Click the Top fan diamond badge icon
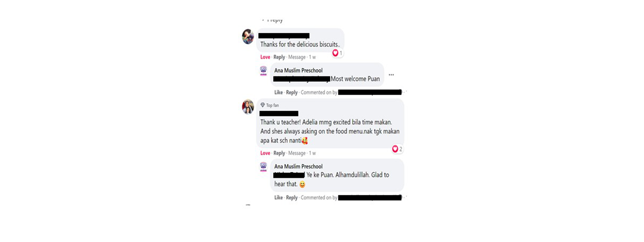The image size is (644, 242). coord(262,105)
